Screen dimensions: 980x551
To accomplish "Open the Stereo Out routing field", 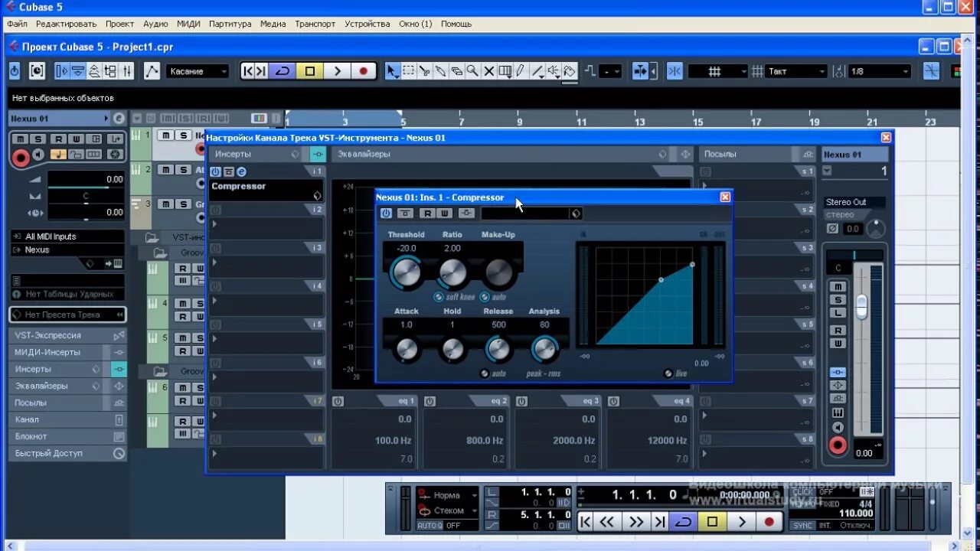I will (854, 202).
